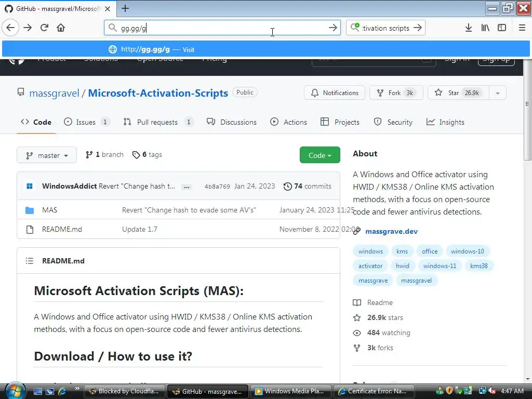Open the massgrave.dev website link
The width and height of the screenshot is (532, 399).
pos(392,231)
